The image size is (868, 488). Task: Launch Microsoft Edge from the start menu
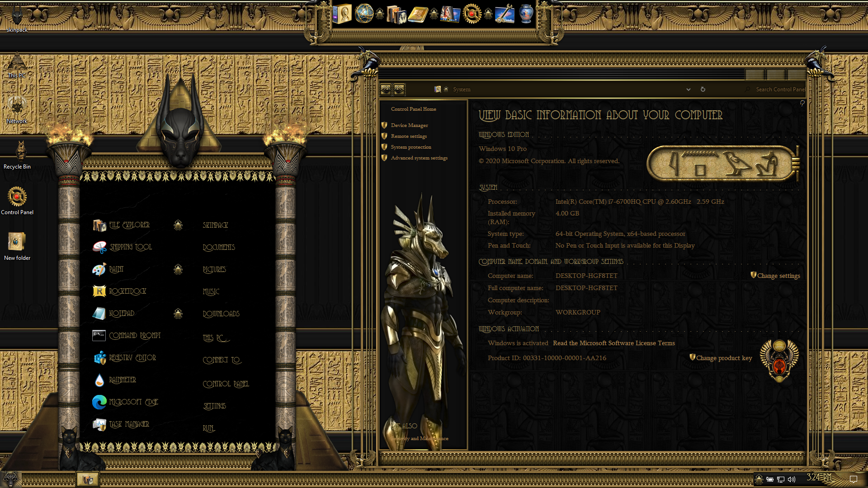[x=133, y=402]
